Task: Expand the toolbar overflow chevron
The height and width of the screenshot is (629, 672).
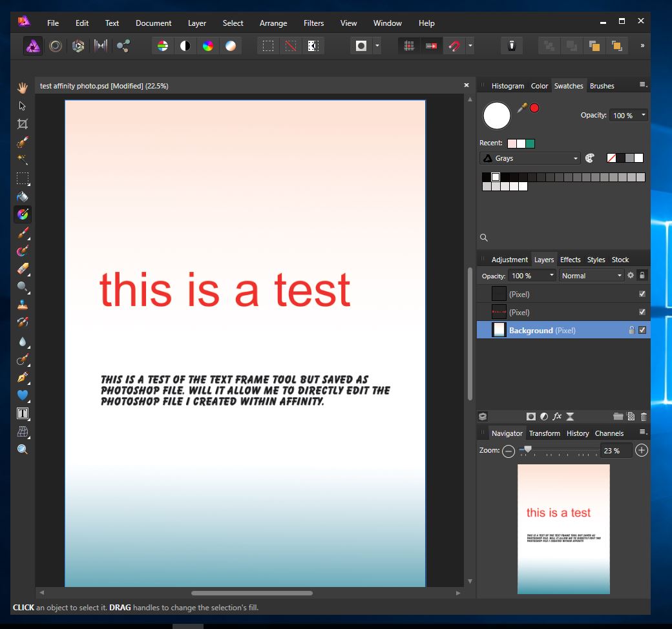Action: pyautogui.click(x=642, y=45)
